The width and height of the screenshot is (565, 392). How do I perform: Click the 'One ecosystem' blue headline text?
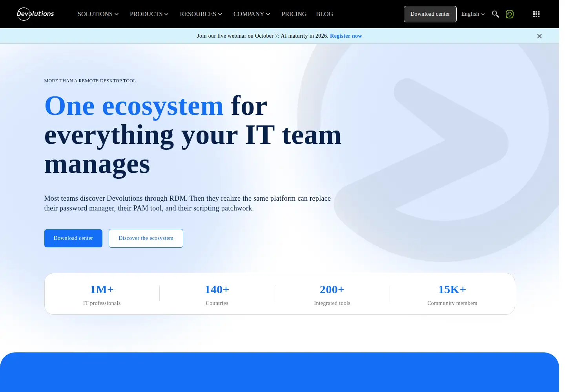coord(134,106)
